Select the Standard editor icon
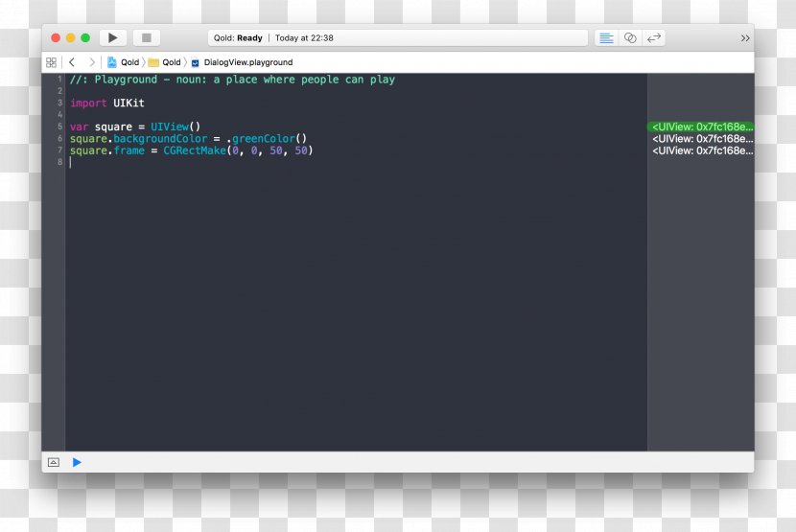 [x=606, y=38]
